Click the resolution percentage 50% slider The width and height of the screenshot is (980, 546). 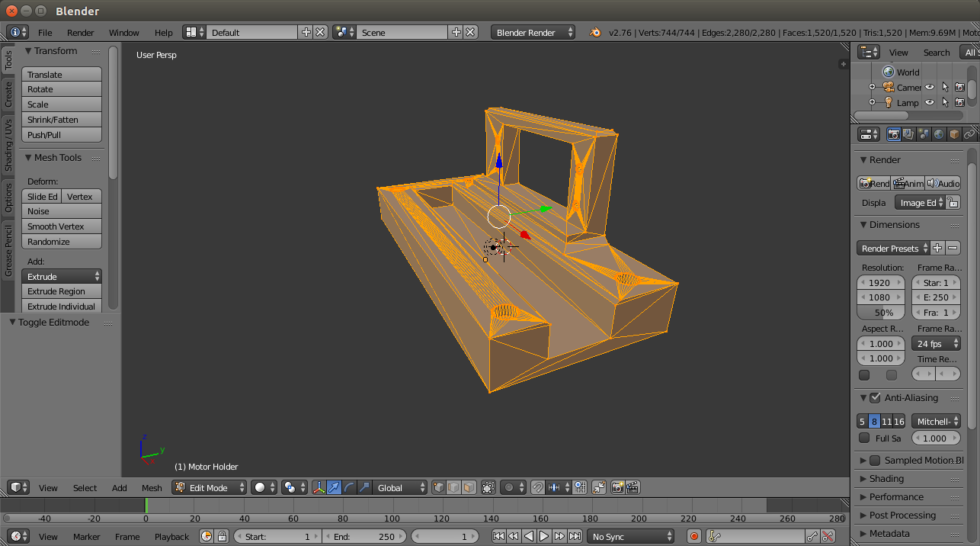tap(882, 313)
